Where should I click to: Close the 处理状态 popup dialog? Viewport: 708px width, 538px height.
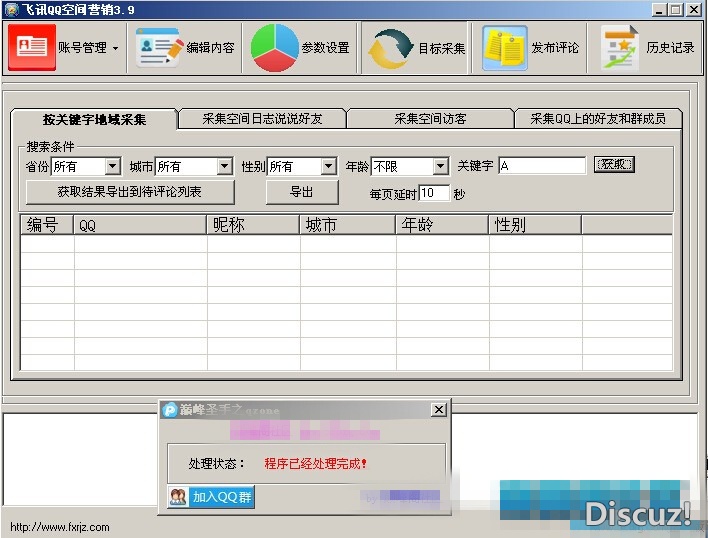(x=438, y=410)
